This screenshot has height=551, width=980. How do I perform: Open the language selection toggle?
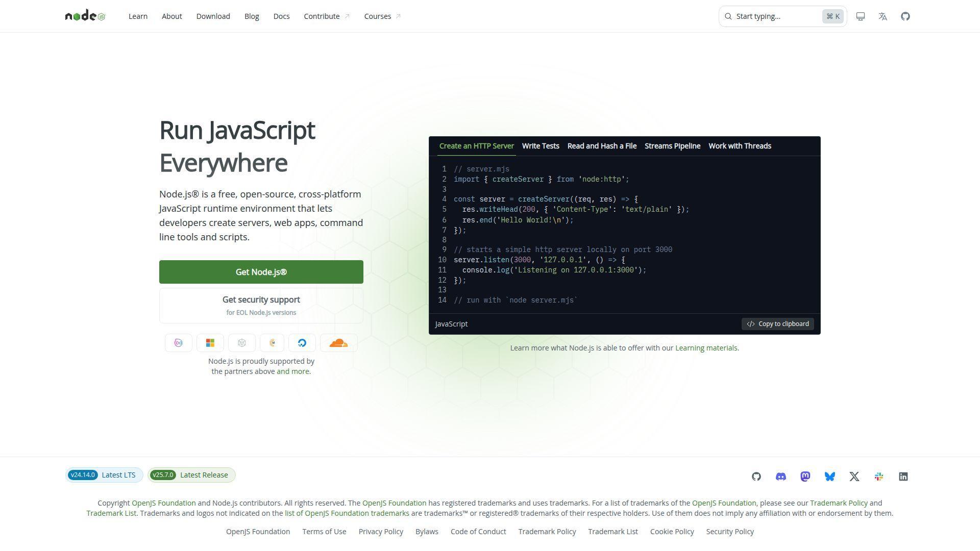[882, 16]
